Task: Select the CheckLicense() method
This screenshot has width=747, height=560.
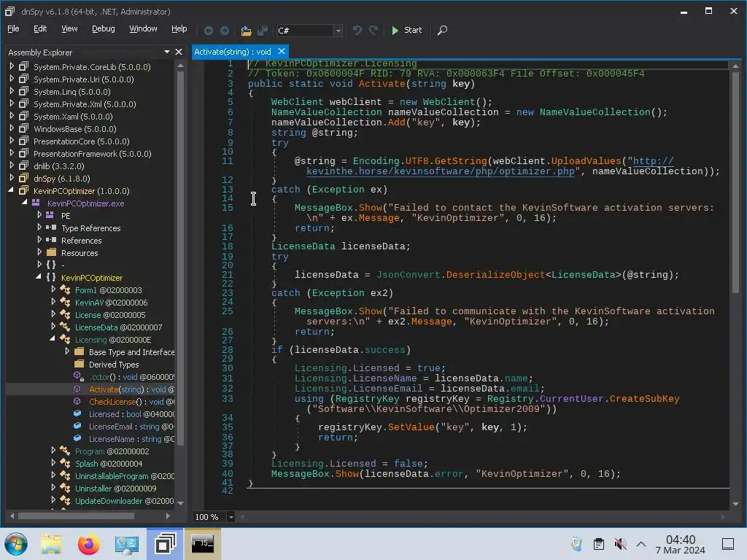Action: point(131,402)
